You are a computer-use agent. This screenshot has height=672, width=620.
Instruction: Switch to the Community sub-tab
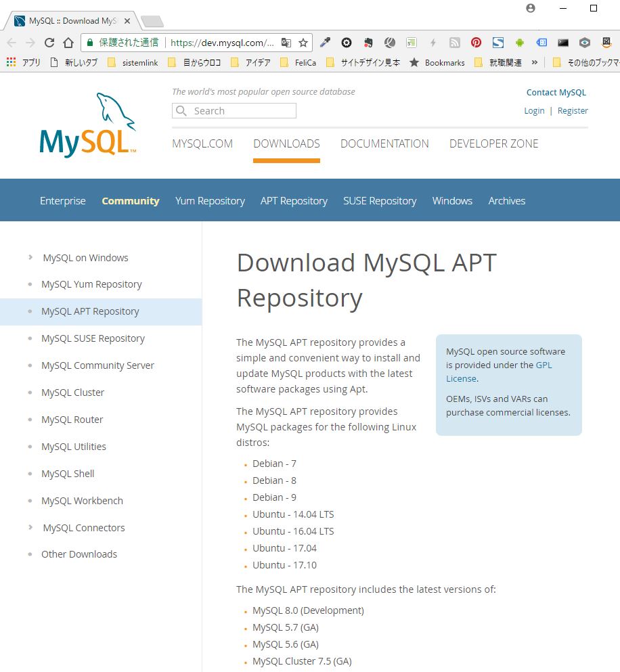(x=131, y=200)
